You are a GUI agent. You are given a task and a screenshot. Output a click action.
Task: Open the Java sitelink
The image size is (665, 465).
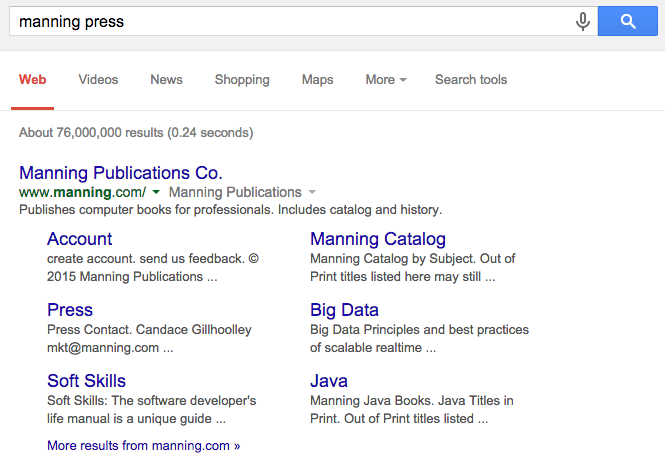pos(329,381)
